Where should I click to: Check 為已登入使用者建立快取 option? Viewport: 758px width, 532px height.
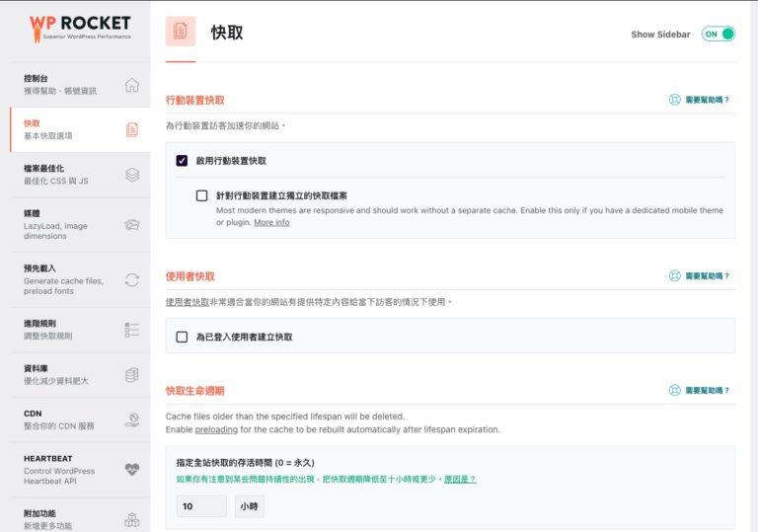[x=182, y=337]
